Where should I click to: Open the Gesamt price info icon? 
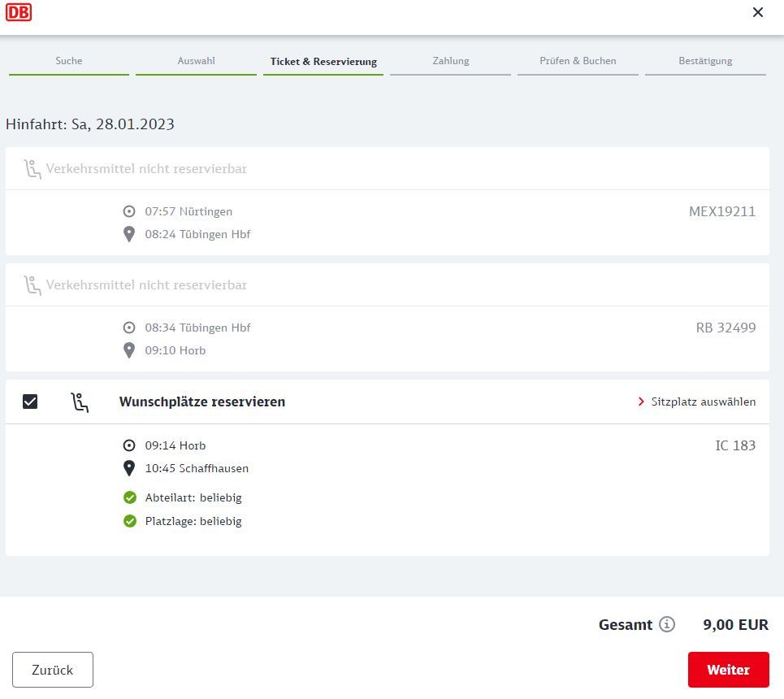667,624
